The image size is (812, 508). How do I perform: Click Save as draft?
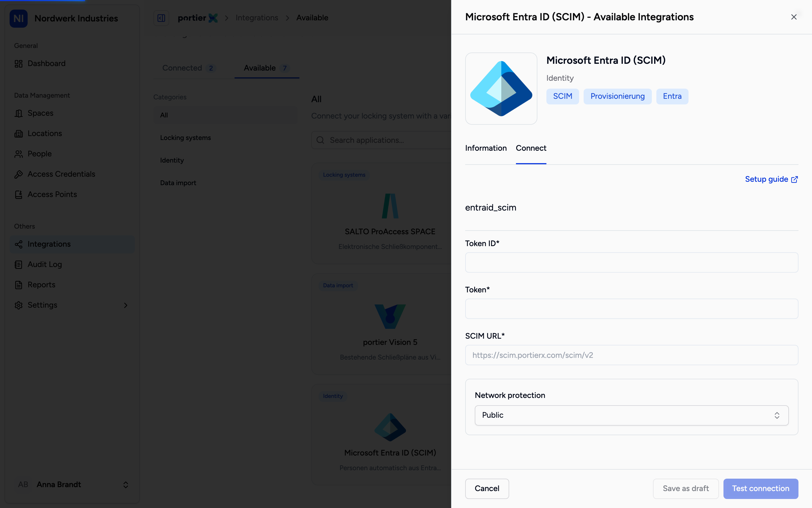[685, 489]
